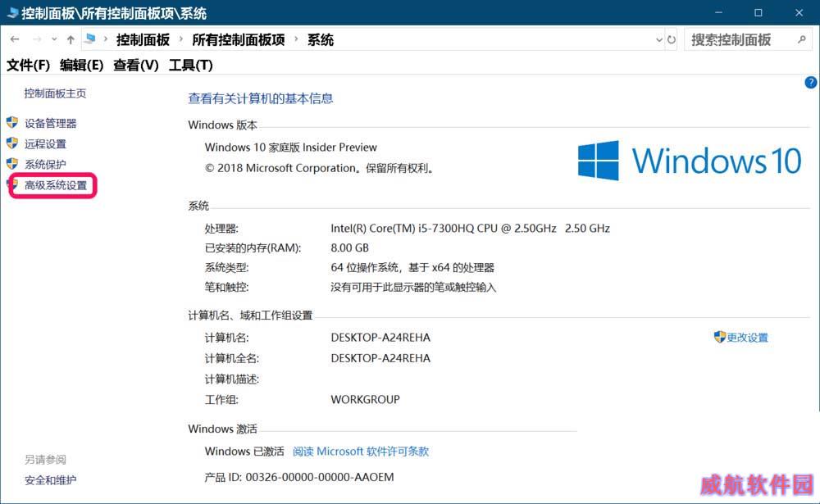The image size is (820, 504).
Task: Open 安全和维护 link
Action: [51, 480]
